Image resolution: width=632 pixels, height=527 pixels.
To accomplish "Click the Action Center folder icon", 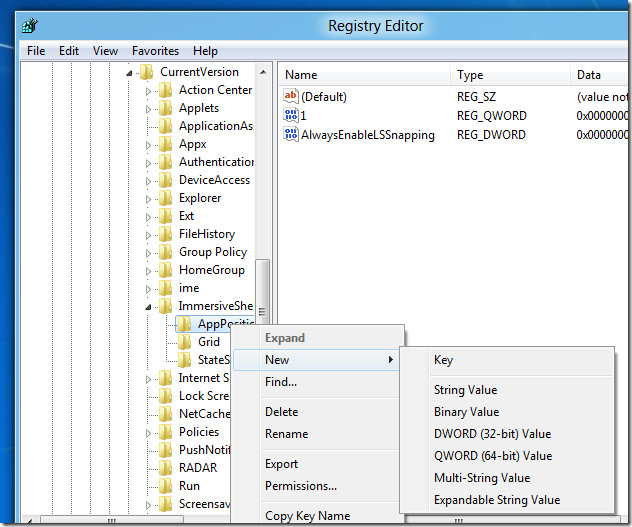I will (x=165, y=90).
